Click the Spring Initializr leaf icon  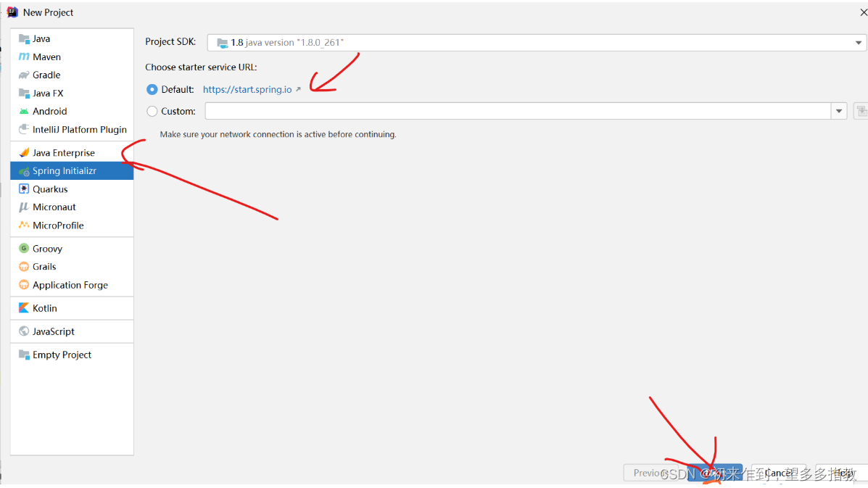(24, 171)
